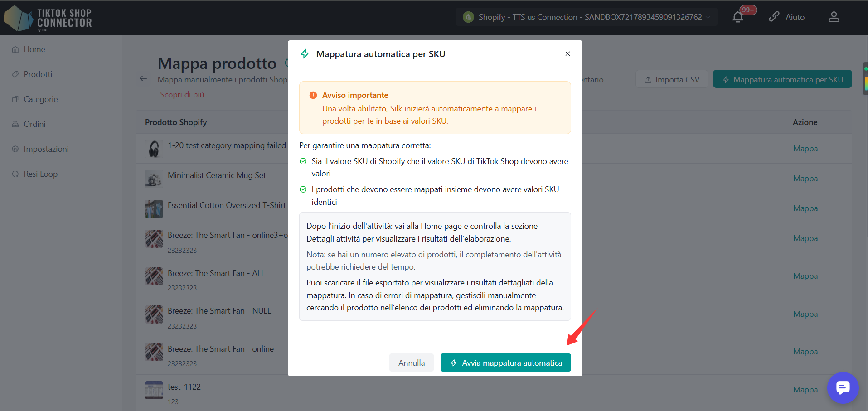Open Ordini in the sidebar
This screenshot has height=411, width=868.
pos(34,124)
